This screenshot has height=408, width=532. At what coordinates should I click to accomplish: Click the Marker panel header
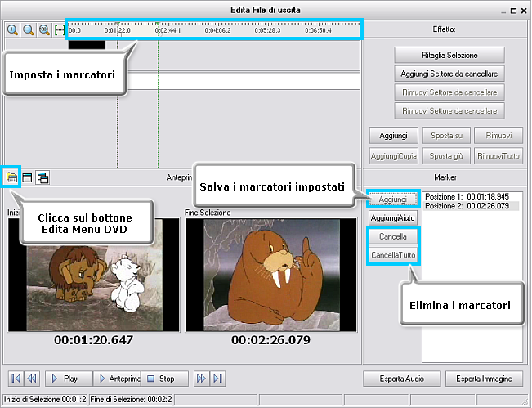coord(445,177)
